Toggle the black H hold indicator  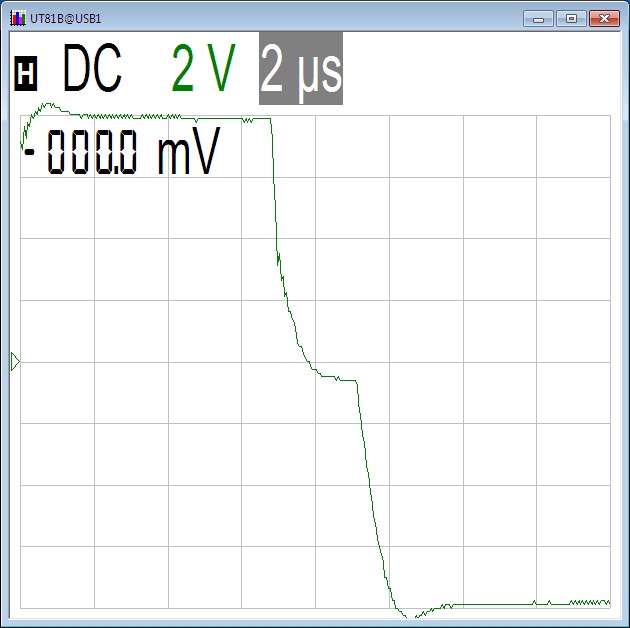[x=27, y=73]
